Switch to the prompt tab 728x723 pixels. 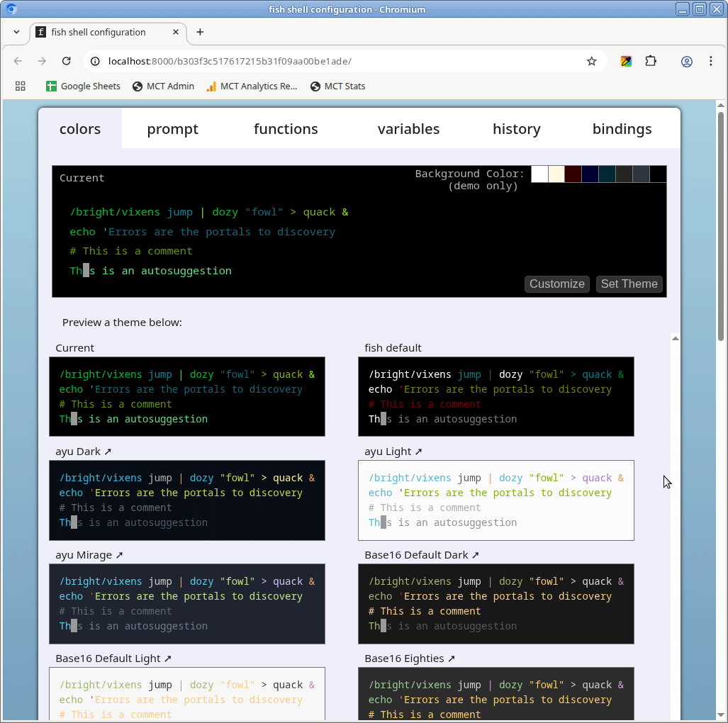172,129
